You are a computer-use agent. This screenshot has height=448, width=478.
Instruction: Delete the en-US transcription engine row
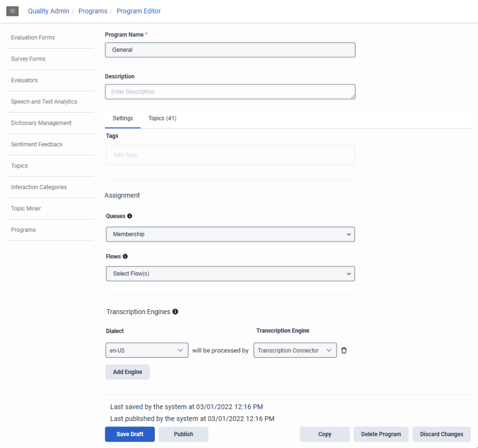coord(344,350)
